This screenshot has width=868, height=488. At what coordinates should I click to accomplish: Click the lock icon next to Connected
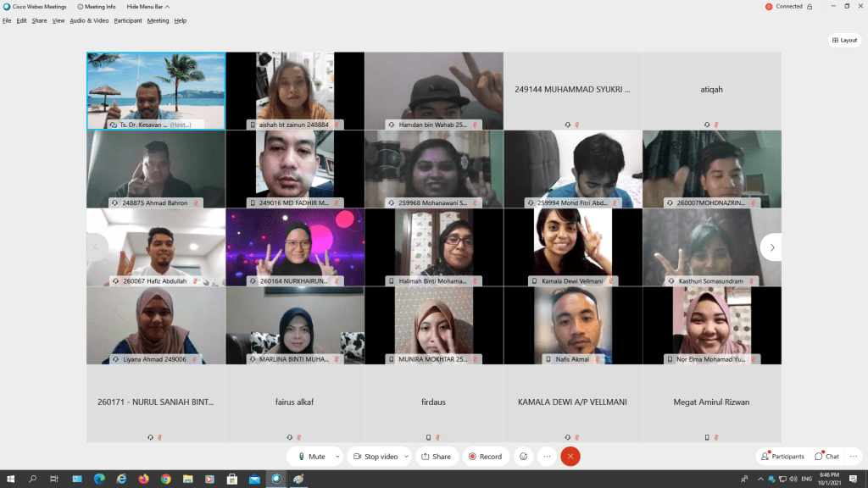pos(810,6)
